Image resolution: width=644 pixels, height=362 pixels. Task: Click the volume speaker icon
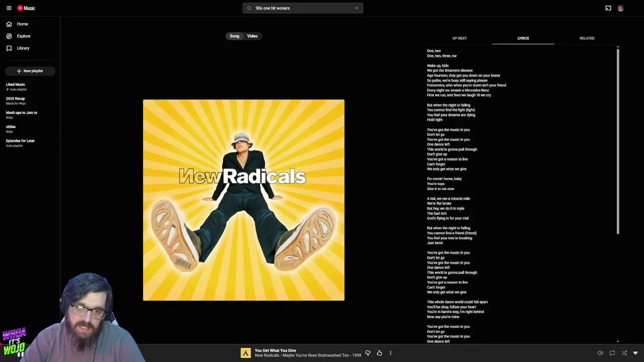pyautogui.click(x=600, y=353)
